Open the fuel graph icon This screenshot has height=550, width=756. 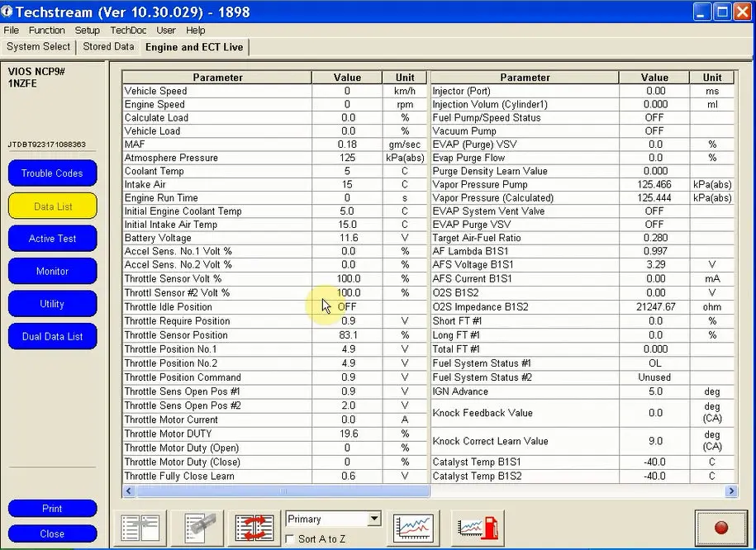[478, 528]
